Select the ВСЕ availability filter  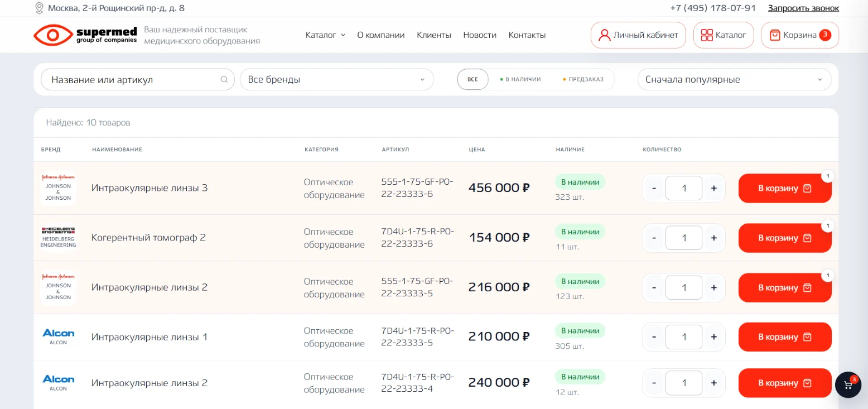pos(472,79)
